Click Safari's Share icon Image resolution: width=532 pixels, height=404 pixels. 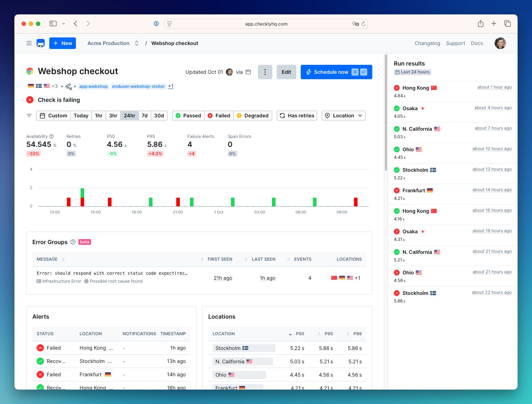click(481, 24)
